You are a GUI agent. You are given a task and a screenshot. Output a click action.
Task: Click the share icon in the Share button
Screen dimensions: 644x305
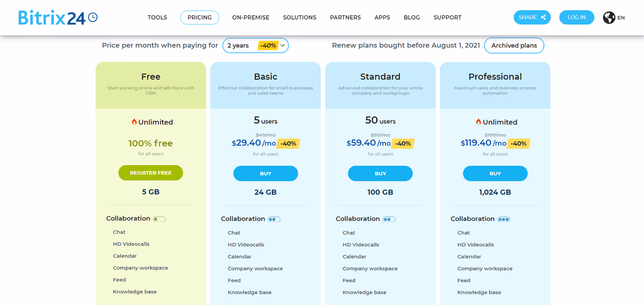coord(543,17)
